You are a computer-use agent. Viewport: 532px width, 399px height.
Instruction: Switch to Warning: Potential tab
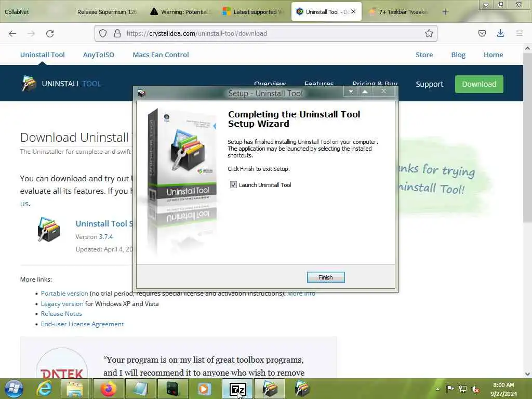click(181, 12)
